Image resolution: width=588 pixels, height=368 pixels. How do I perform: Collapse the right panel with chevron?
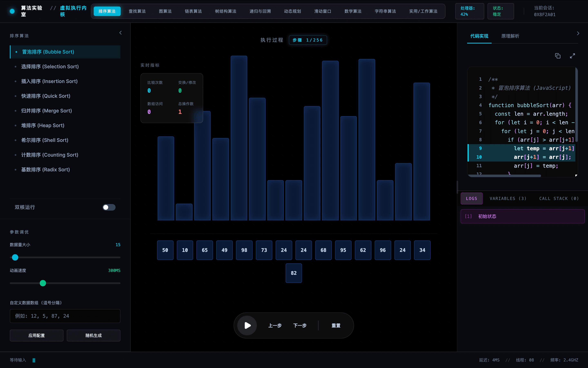[578, 33]
